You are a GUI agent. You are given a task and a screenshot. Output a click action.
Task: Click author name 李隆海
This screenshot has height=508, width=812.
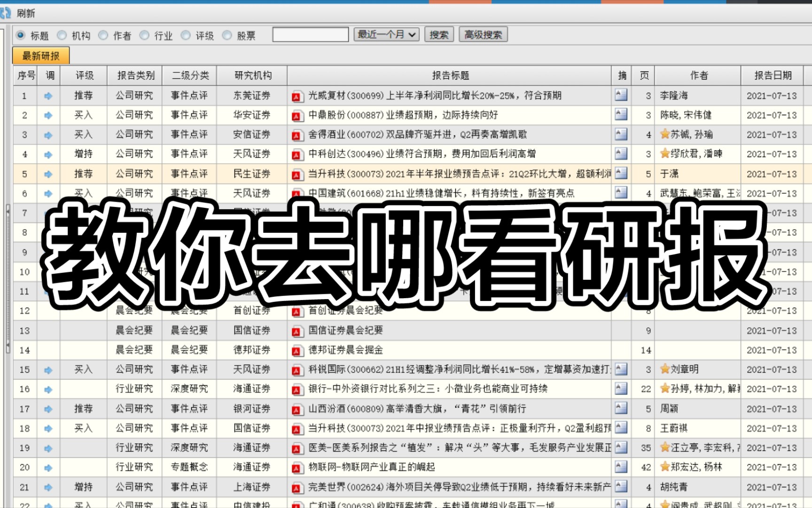point(674,96)
